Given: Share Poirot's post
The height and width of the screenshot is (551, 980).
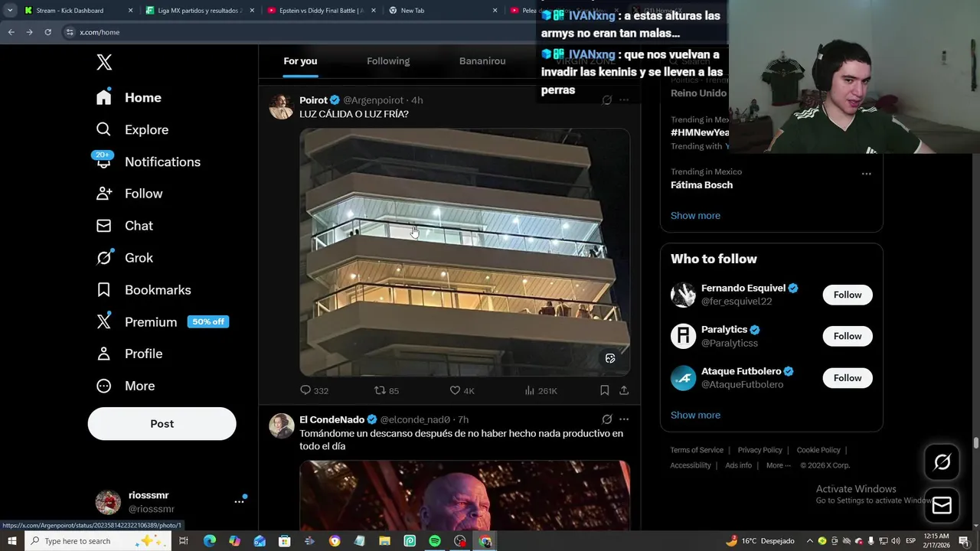Looking at the screenshot, I should (x=624, y=390).
